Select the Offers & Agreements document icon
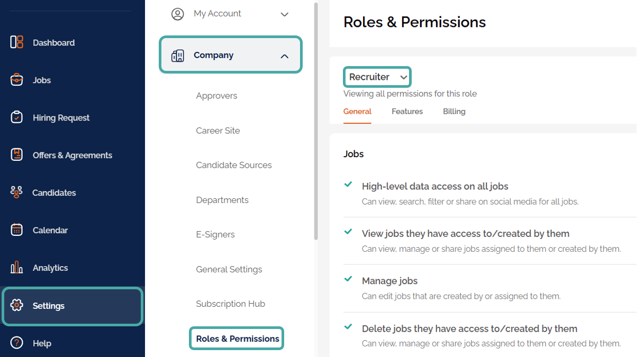This screenshot has width=644, height=357. 17,155
